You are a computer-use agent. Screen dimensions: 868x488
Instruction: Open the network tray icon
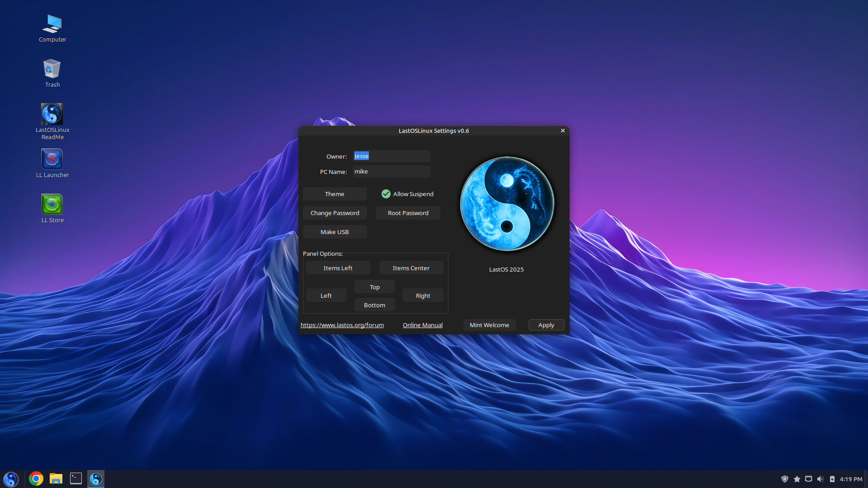tap(809, 479)
